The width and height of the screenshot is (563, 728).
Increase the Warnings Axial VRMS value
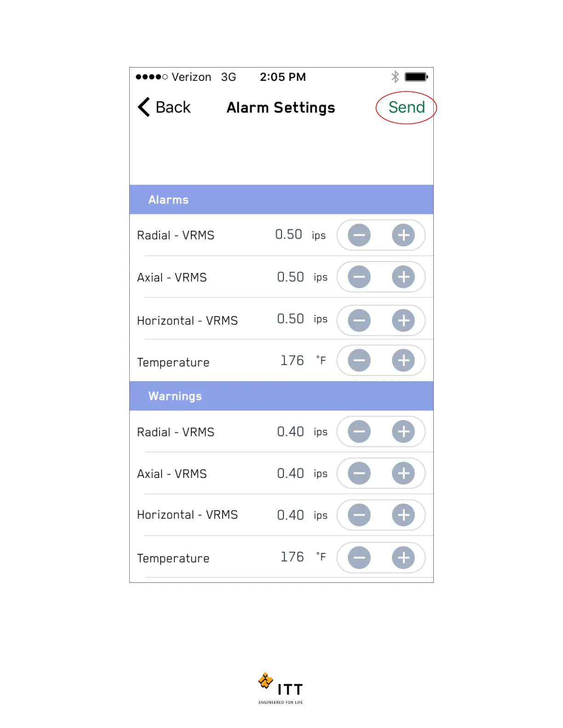click(403, 473)
